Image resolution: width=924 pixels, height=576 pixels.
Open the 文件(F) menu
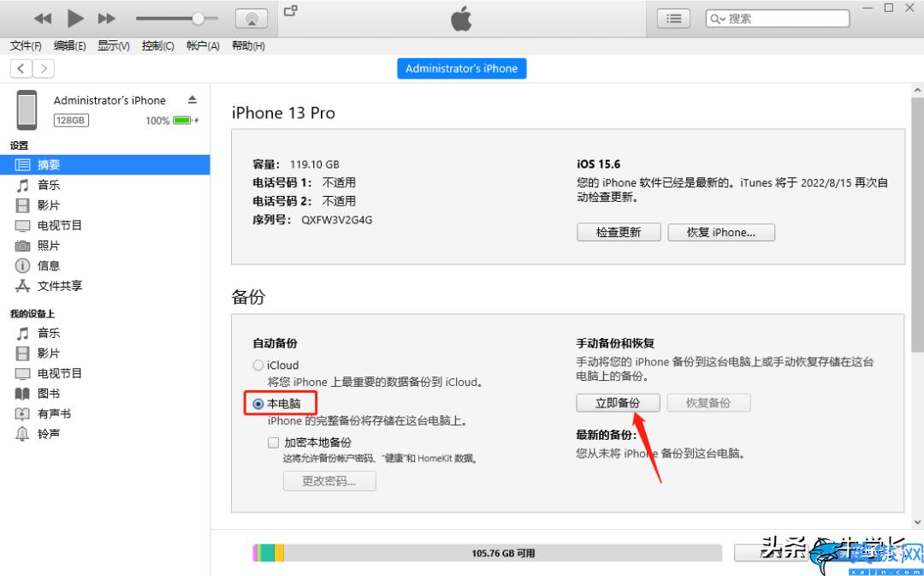[x=26, y=46]
